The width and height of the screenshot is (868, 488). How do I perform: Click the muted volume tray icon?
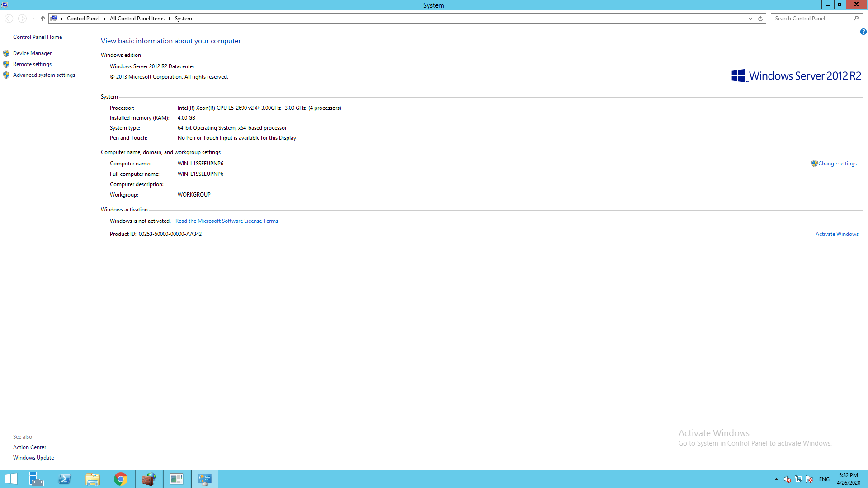(x=787, y=479)
